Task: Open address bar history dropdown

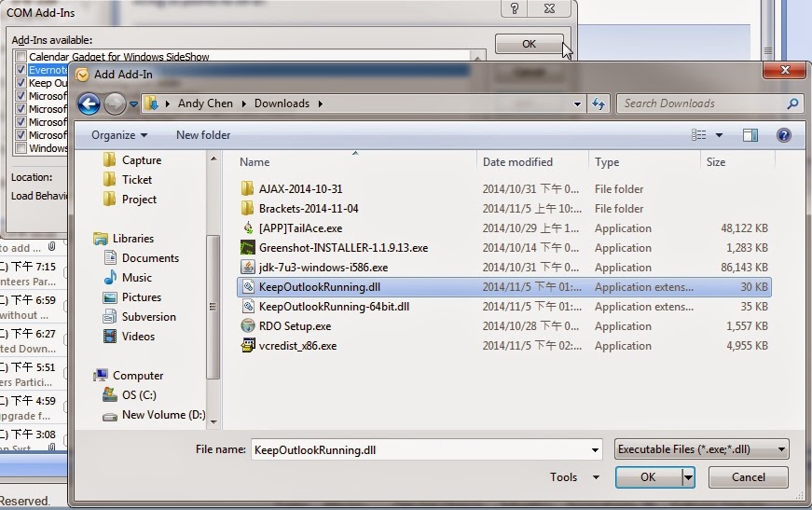Action: coord(577,104)
